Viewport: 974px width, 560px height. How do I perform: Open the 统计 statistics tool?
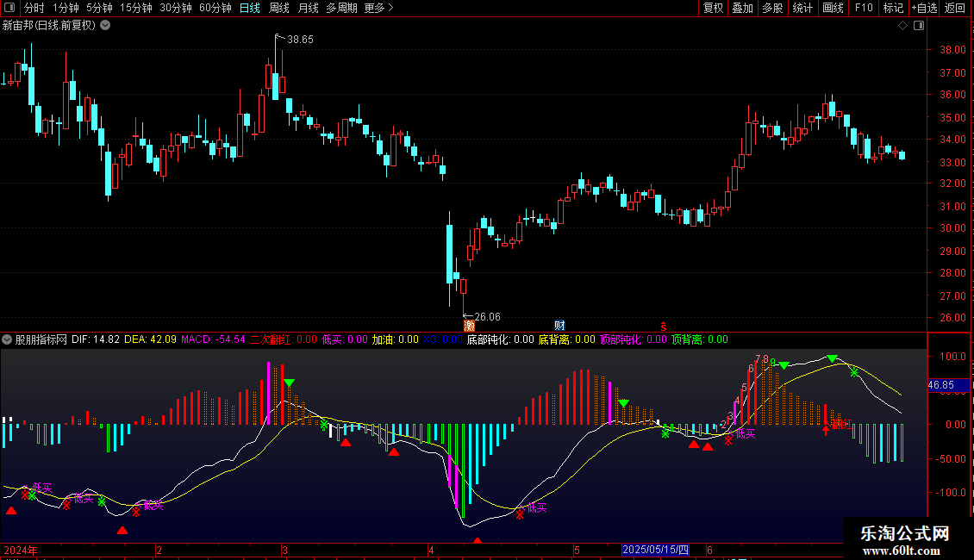802,8
